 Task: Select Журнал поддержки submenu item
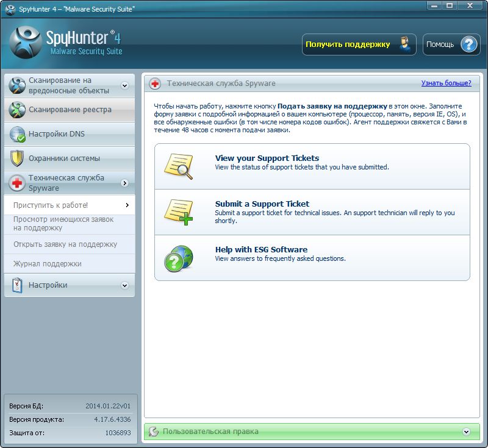[x=70, y=264]
